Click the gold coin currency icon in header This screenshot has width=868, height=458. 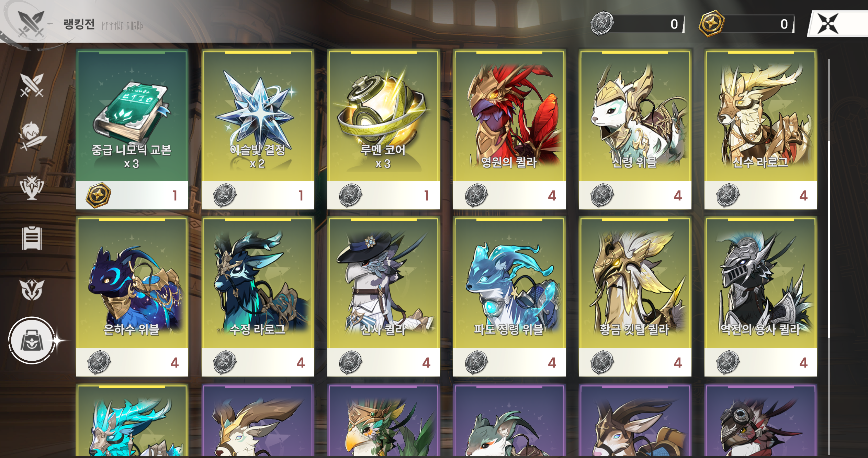pos(712,23)
